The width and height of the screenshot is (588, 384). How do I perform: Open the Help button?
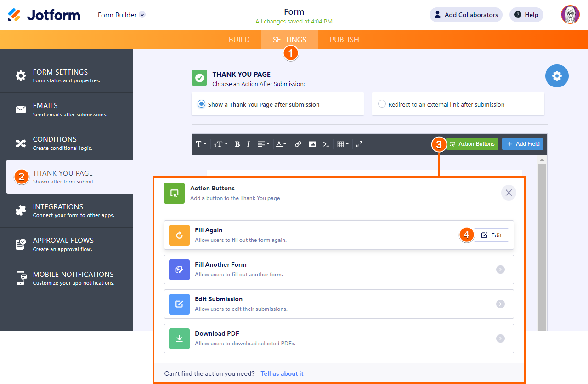point(526,15)
